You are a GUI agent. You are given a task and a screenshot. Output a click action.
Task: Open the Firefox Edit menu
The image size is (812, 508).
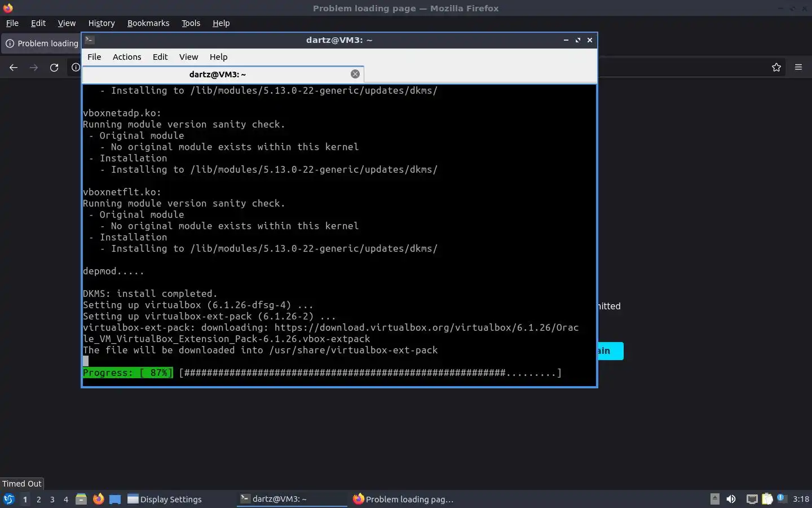38,23
